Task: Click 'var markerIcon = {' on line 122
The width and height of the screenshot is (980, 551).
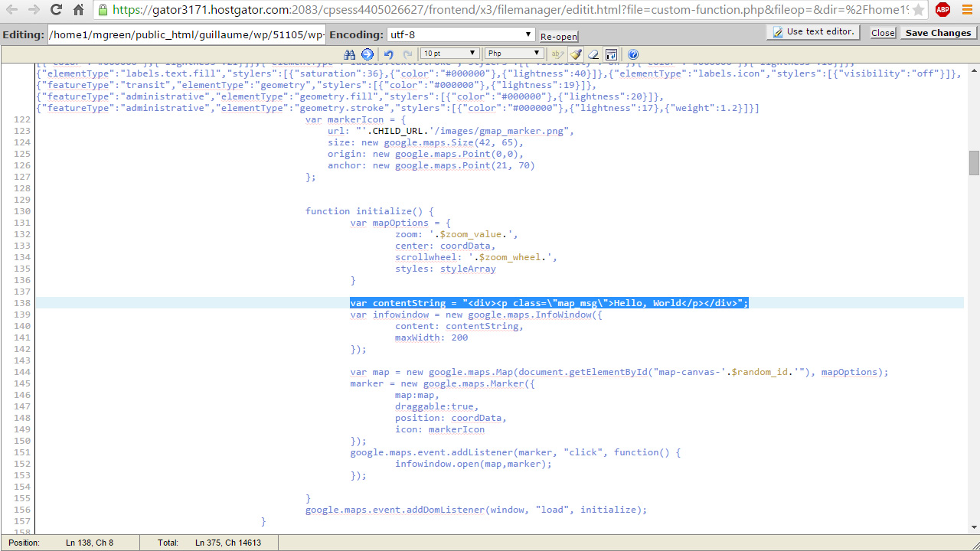Action: pyautogui.click(x=355, y=119)
